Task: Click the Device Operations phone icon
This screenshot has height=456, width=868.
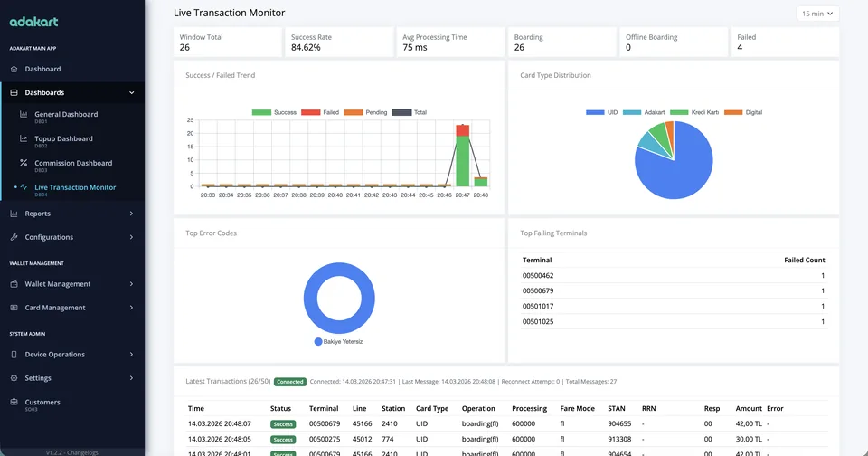Action: [x=14, y=354]
